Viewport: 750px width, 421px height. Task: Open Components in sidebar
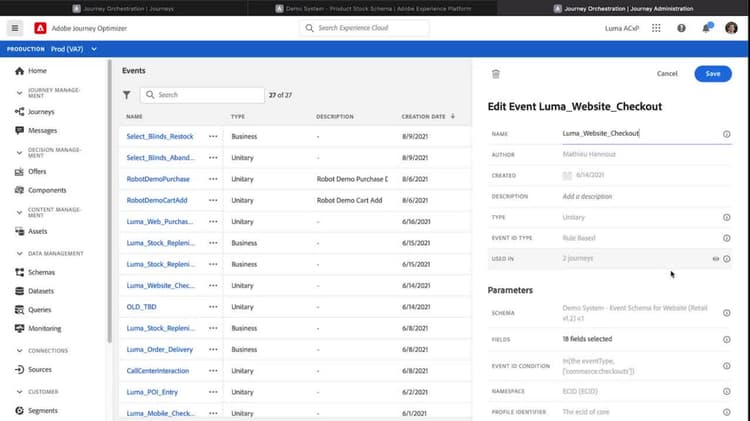point(41,190)
